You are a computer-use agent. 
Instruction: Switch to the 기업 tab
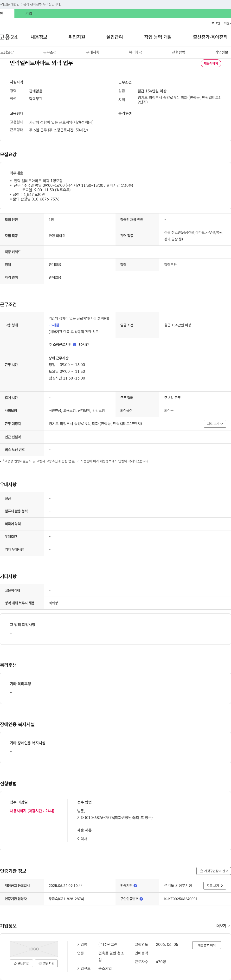[29, 13]
